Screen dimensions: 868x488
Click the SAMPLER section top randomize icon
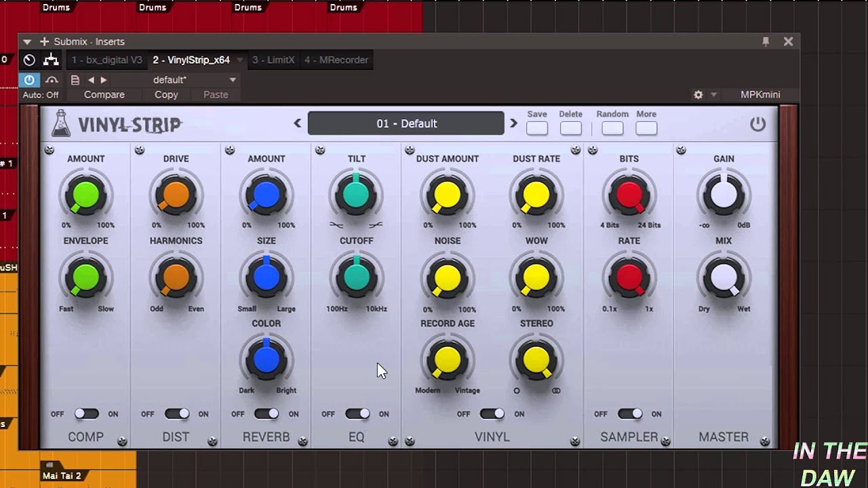(593, 150)
